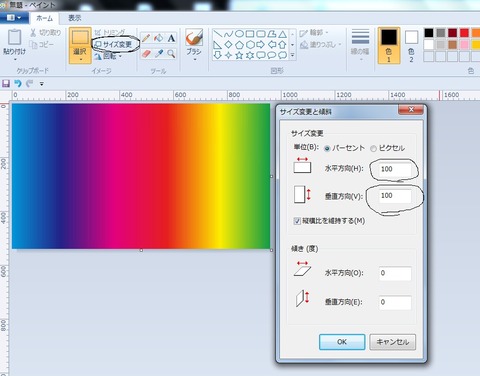This screenshot has width=480, height=376.
Task: Select the Eraser tool
Action: [146, 53]
